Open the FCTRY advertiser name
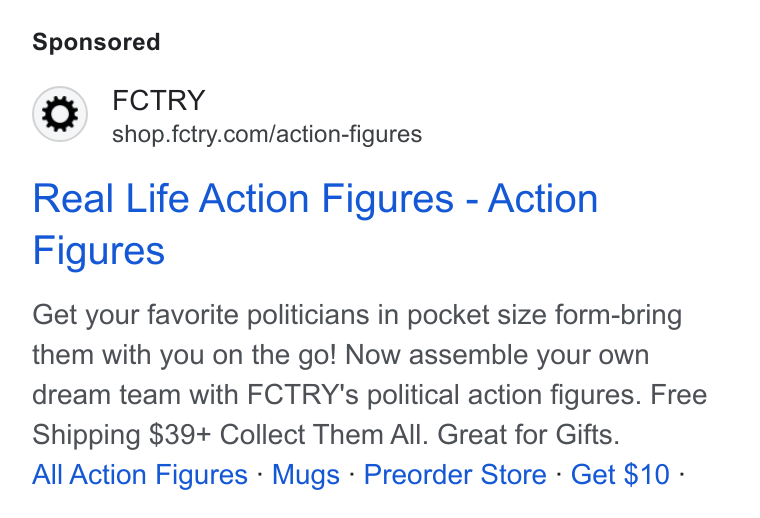The image size is (760, 518). pos(158,100)
